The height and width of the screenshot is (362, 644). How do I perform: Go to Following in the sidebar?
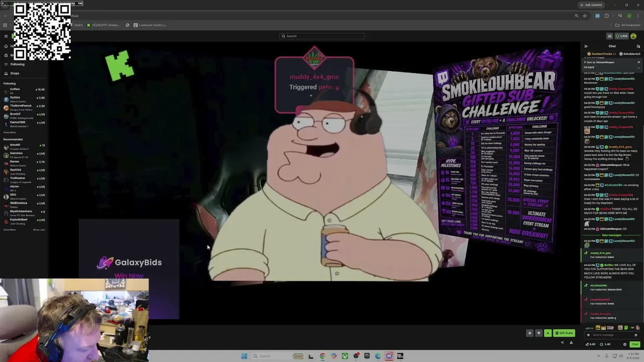coord(17,64)
